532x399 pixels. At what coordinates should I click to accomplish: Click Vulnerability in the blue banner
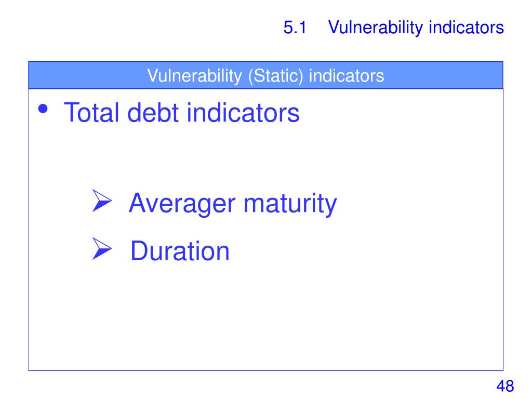click(194, 76)
